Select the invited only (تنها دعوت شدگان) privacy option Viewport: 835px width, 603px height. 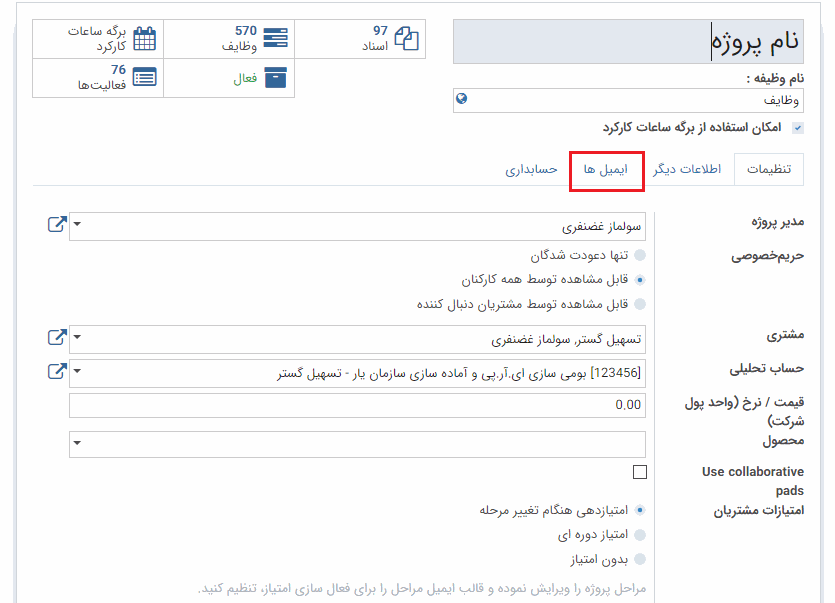(640, 256)
